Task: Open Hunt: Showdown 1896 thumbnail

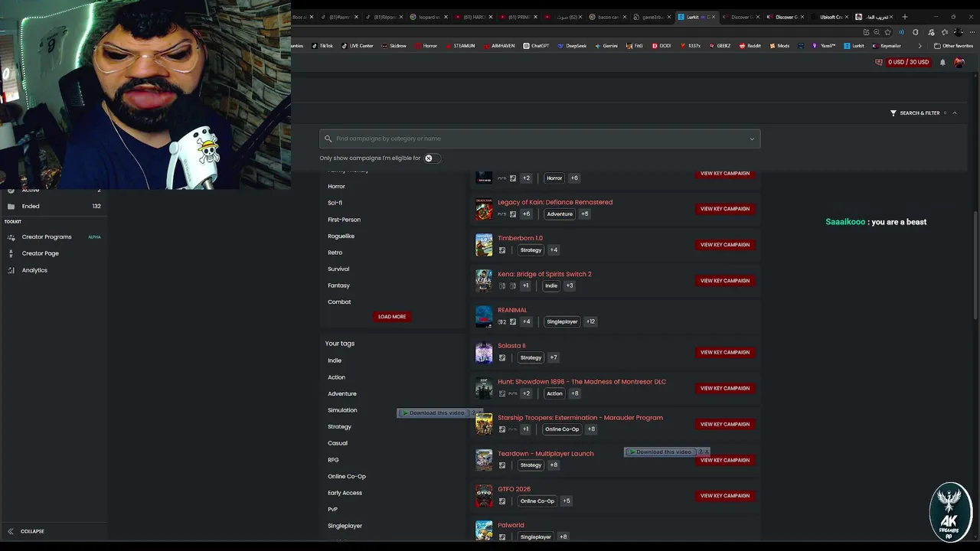Action: [x=484, y=388]
